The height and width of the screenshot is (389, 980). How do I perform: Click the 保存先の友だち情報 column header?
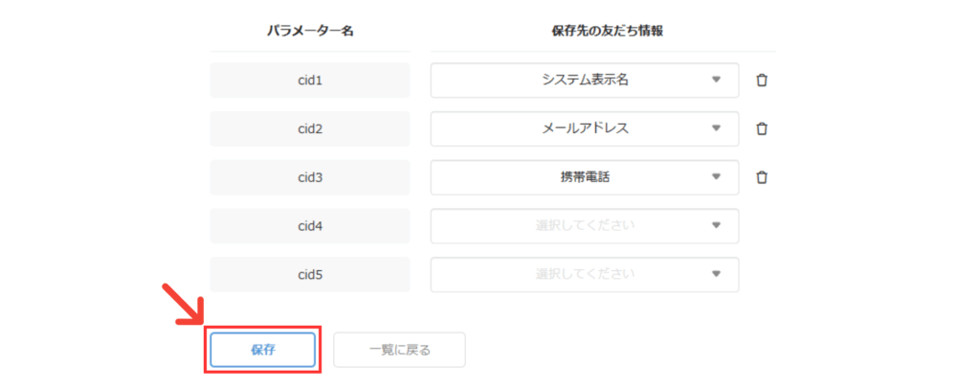coord(608,31)
